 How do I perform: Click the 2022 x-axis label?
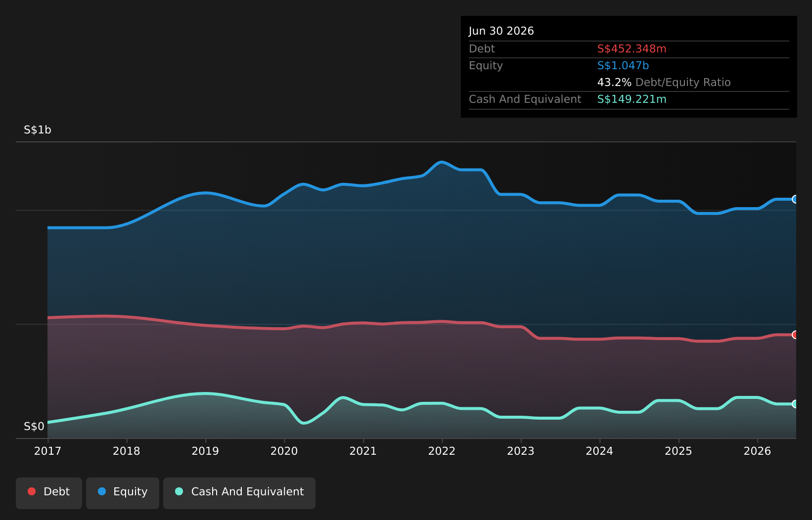click(x=442, y=451)
